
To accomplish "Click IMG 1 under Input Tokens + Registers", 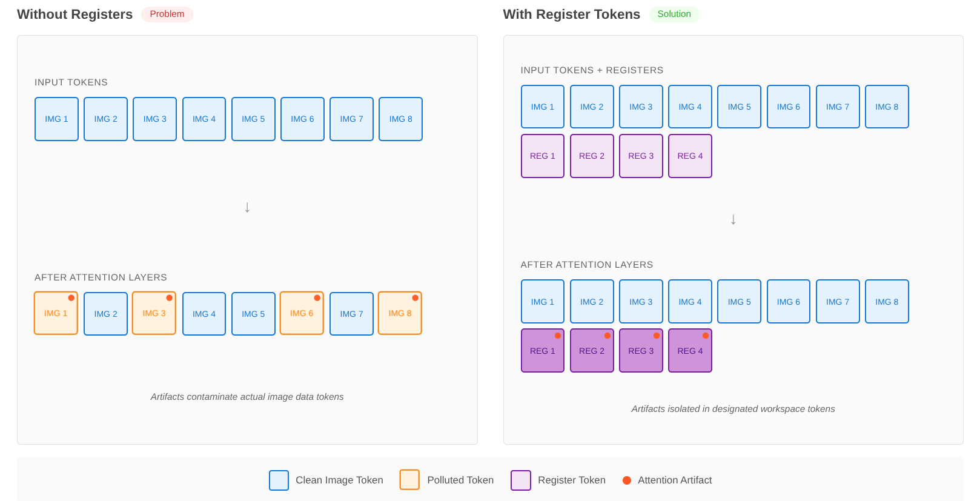I will coord(543,107).
